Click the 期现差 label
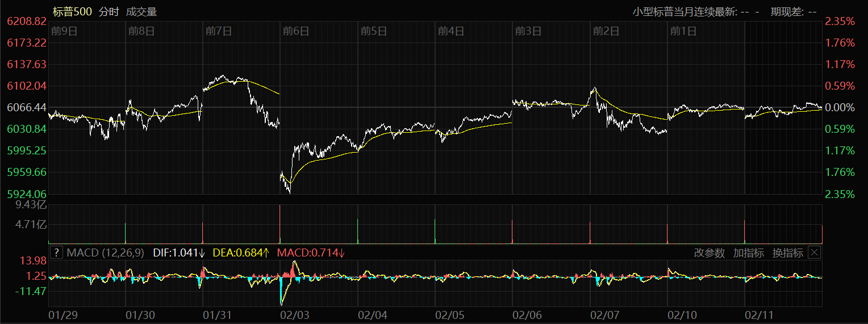The image size is (868, 324). tap(787, 11)
